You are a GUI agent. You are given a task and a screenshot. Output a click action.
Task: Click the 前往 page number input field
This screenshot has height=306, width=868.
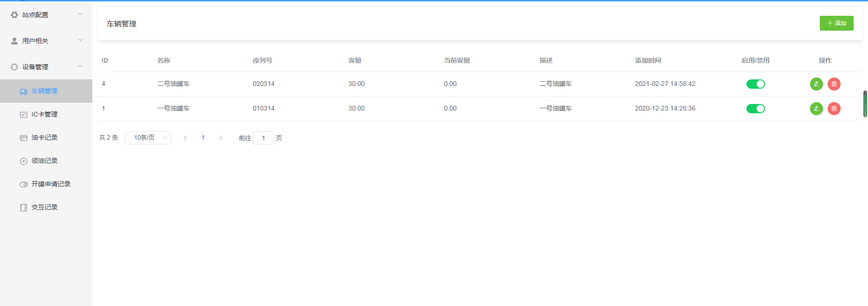[x=264, y=138]
